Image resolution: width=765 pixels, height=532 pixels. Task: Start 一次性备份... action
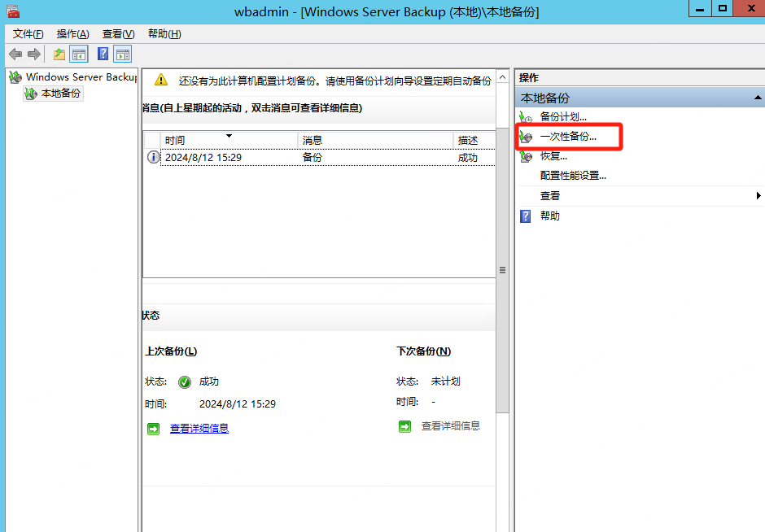(x=568, y=137)
